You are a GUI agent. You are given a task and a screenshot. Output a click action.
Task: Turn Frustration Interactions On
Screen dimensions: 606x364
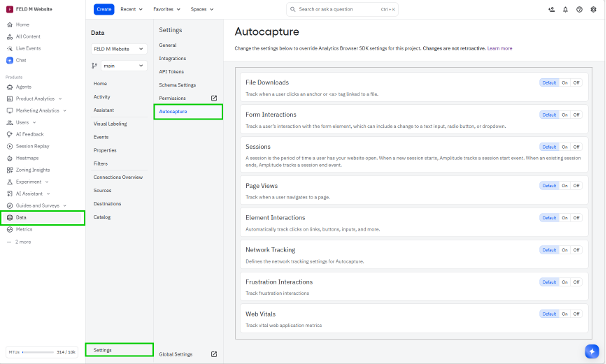click(565, 282)
